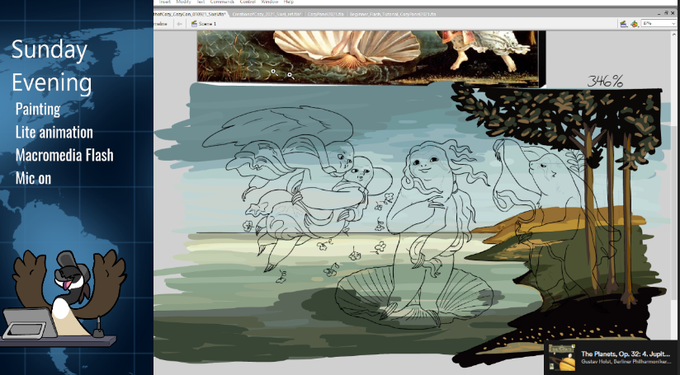The image size is (680, 375).
Task: Open the Edit Symbols button
Action: pos(634,24)
